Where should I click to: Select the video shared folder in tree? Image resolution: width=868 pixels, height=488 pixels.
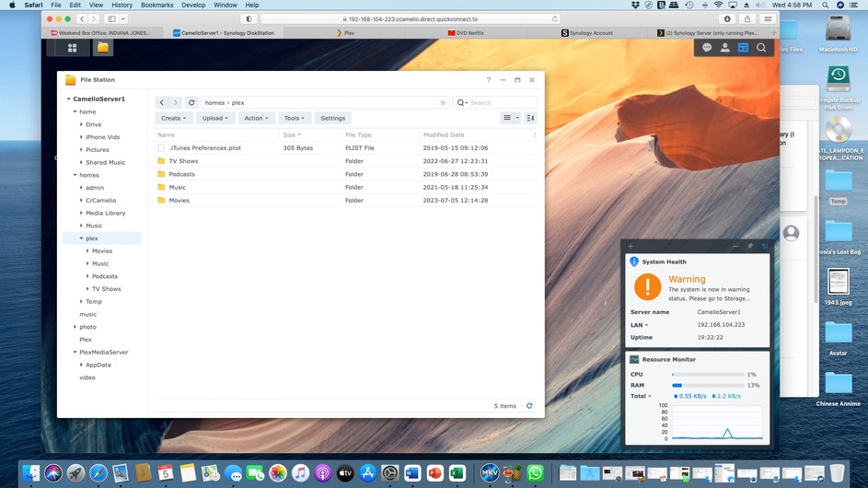tap(87, 378)
